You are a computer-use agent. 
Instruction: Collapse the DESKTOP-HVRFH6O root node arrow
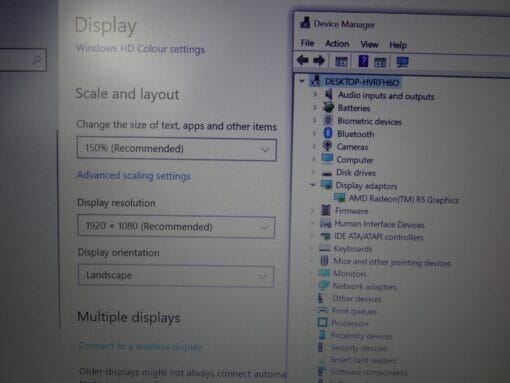(302, 81)
